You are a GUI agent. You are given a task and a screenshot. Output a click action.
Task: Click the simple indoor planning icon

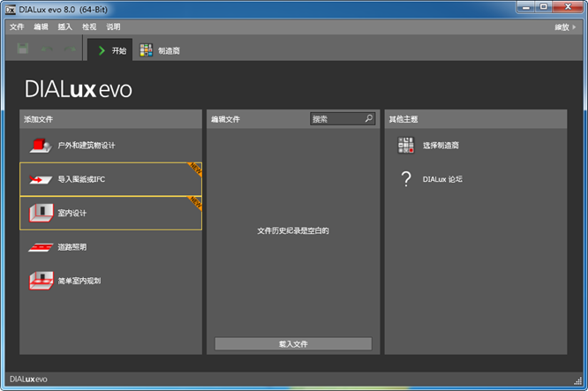[41, 281]
